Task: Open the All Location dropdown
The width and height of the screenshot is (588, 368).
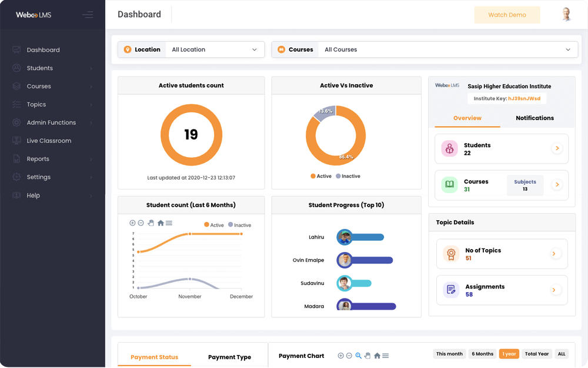Action: tap(215, 49)
